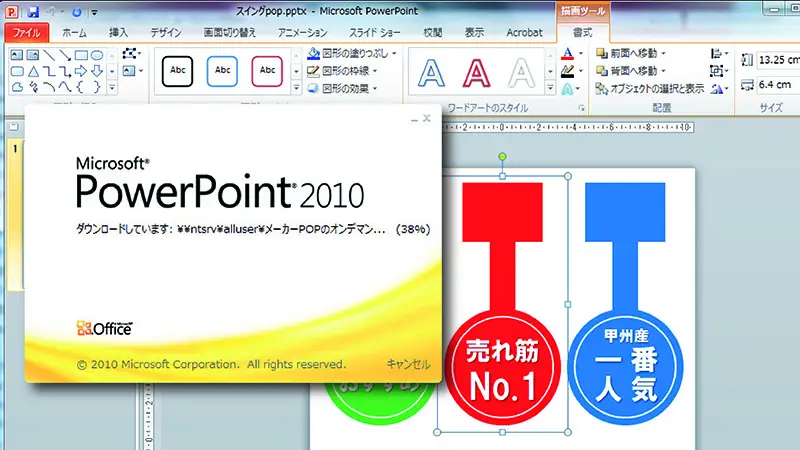800x450 pixels.
Task: Select the Arrow line shape
Action: pyautogui.click(x=65, y=55)
